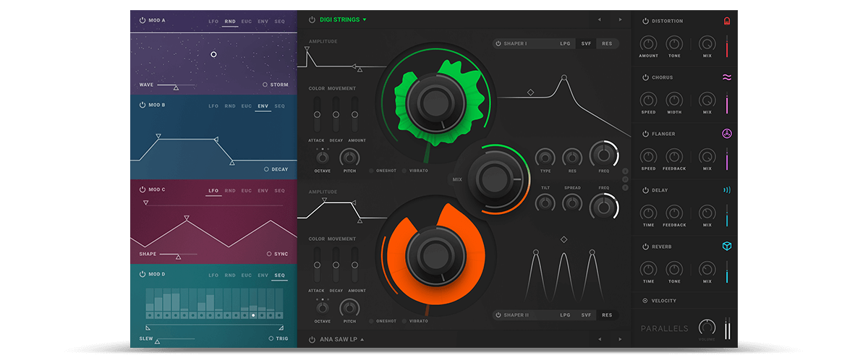Screen dimensions: 868x363
Task: Enable Oneshot for the green oscillator
Action: point(372,171)
